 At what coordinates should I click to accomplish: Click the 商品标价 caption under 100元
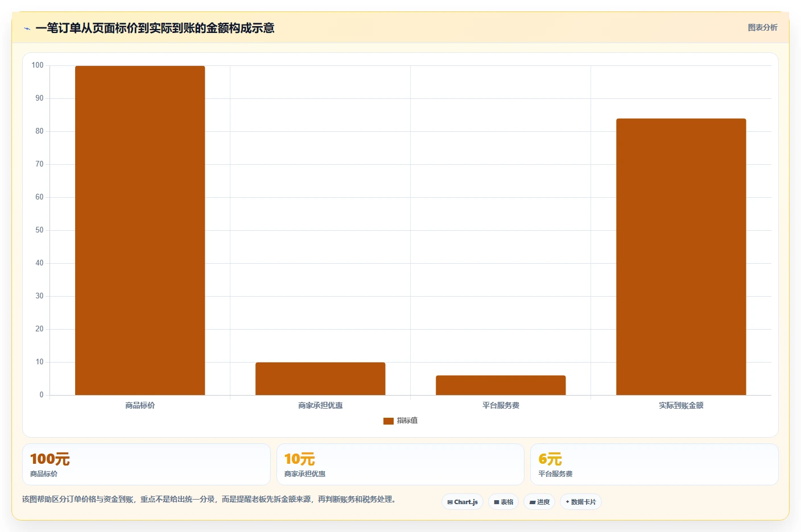[44, 474]
